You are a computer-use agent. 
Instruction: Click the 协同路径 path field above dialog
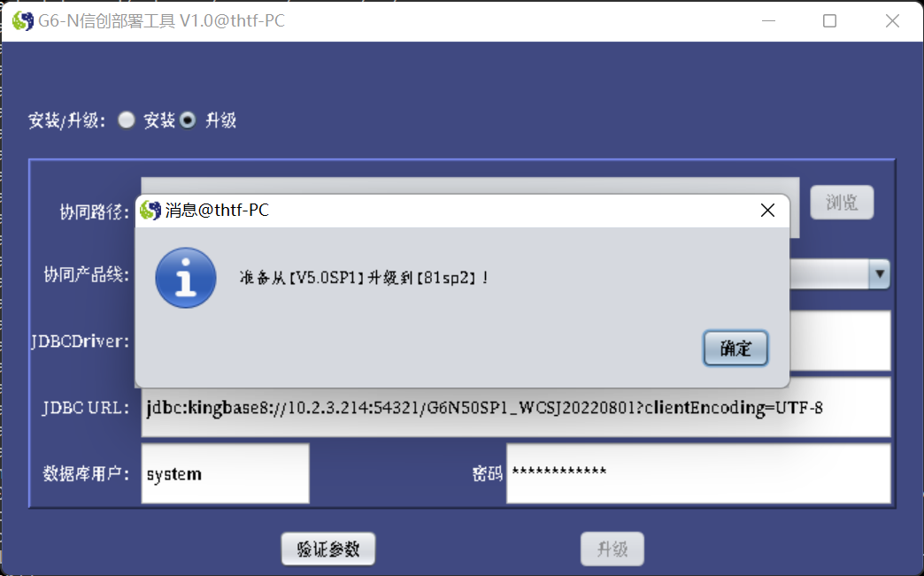click(x=470, y=186)
